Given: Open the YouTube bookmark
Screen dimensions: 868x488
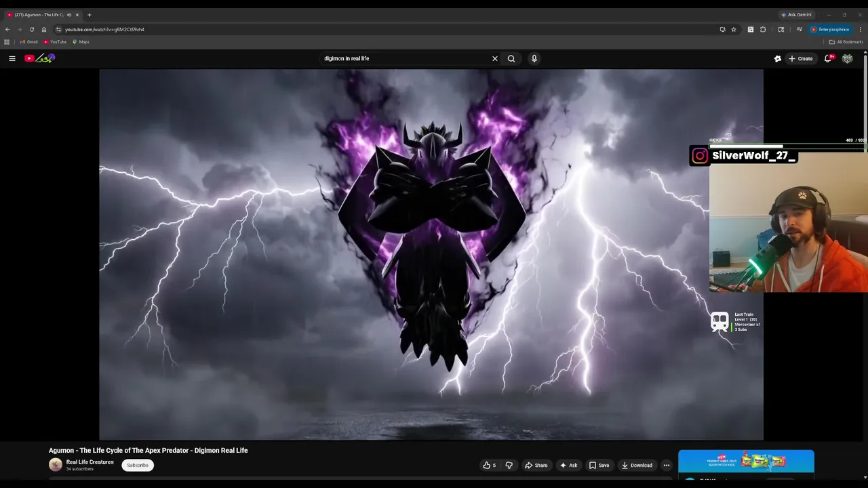Looking at the screenshot, I should (55, 42).
